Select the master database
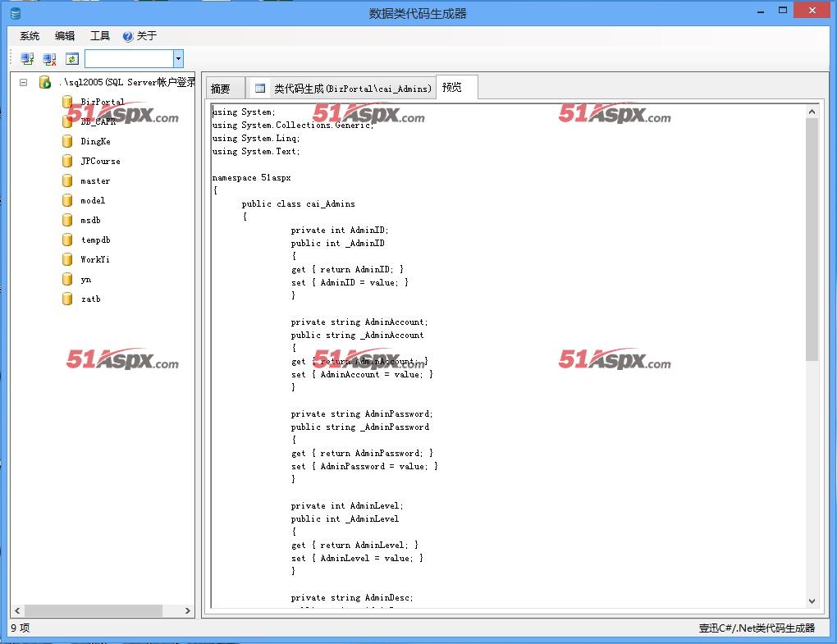The image size is (837, 644). tap(95, 180)
